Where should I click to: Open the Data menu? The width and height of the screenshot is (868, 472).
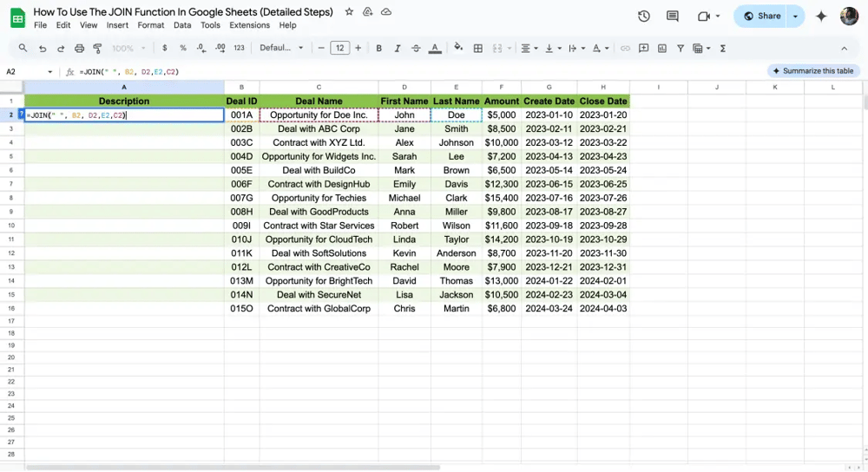(x=182, y=25)
